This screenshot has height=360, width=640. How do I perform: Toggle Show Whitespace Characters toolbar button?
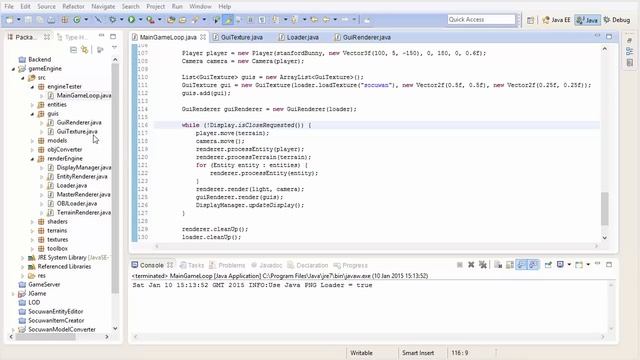click(x=262, y=20)
